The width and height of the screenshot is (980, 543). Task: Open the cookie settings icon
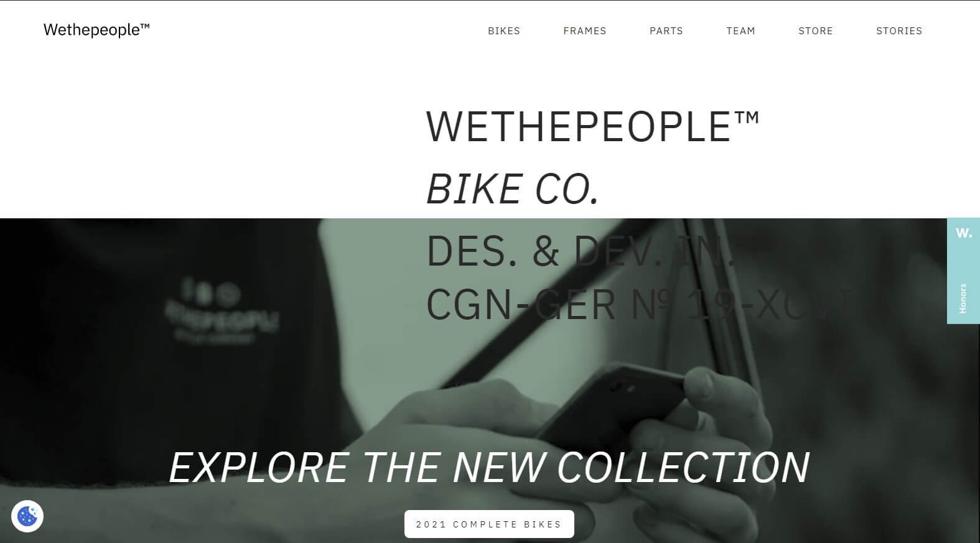pos(27,516)
